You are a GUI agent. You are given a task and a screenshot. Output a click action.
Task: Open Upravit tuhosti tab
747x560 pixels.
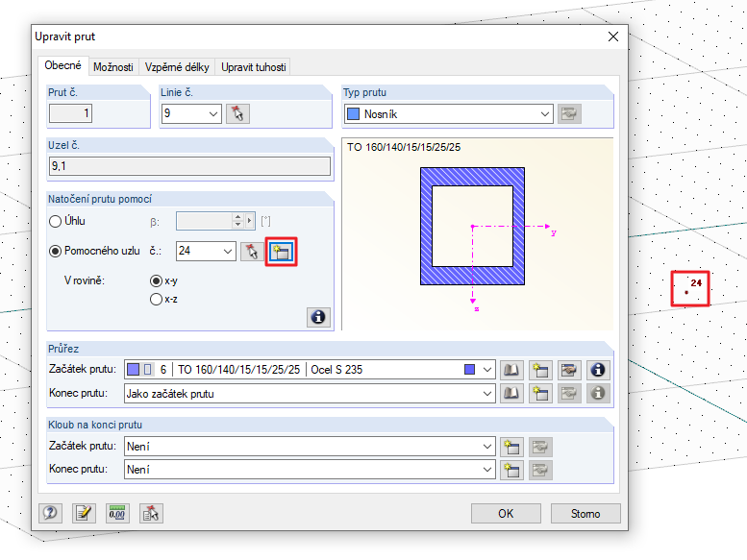[x=253, y=67]
